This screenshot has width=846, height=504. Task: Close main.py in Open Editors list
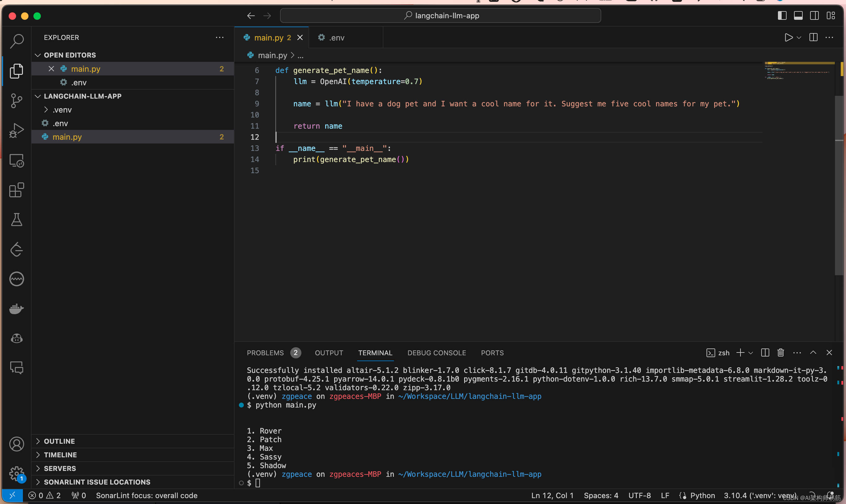pyautogui.click(x=51, y=69)
